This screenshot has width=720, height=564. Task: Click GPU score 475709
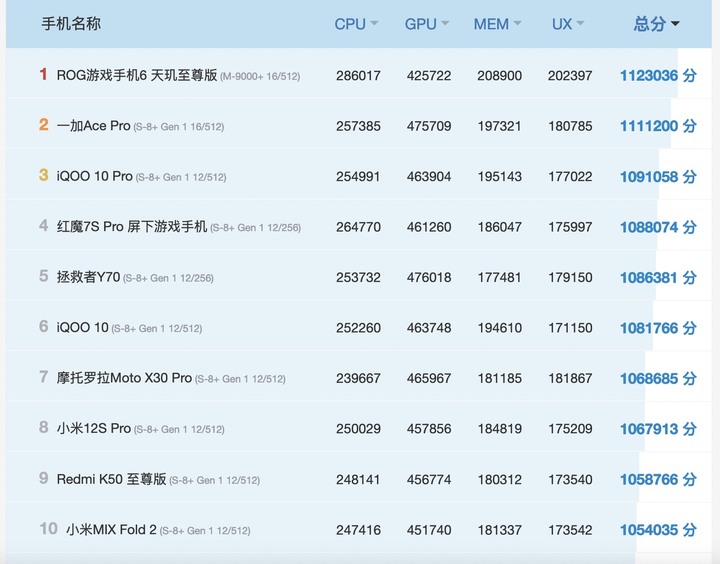tap(429, 126)
